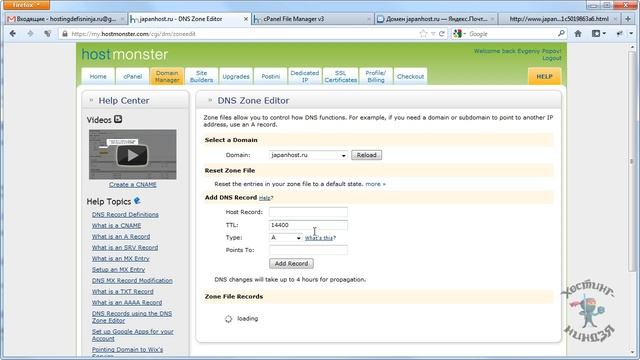Image resolution: width=640 pixels, height=360 pixels.
Task: Click the Help link beside Add DNS Record
Action: tap(264, 198)
